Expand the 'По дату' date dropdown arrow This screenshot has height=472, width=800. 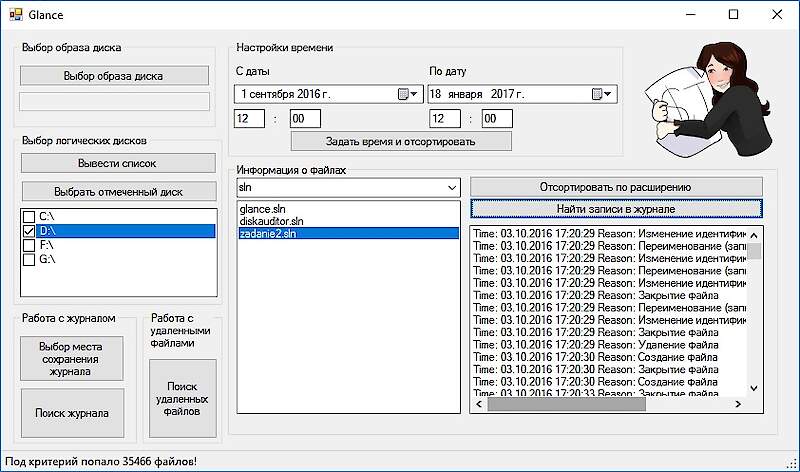click(x=608, y=94)
